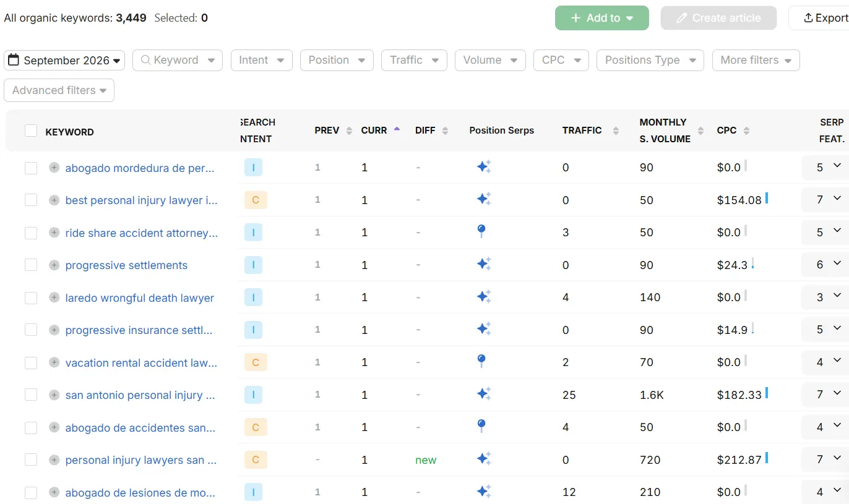Check the box for 'best personal injury lawyer i...'
849x504 pixels.
(31, 200)
